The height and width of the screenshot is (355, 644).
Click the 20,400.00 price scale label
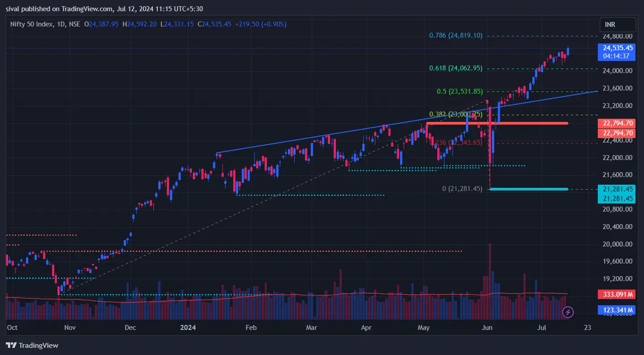pos(617,227)
